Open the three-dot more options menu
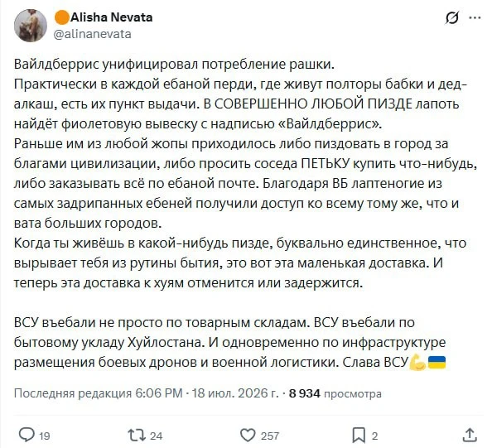The height and width of the screenshot is (448, 492). pyautogui.click(x=475, y=18)
